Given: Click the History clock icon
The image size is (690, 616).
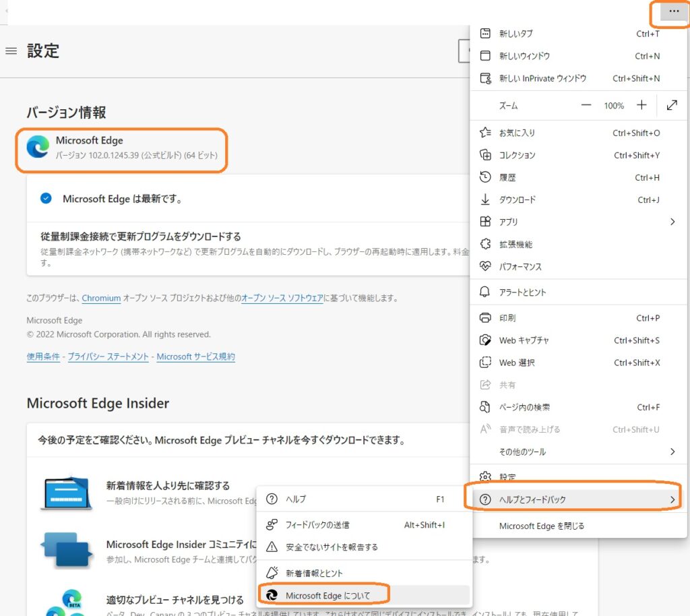Looking at the screenshot, I should 485,177.
